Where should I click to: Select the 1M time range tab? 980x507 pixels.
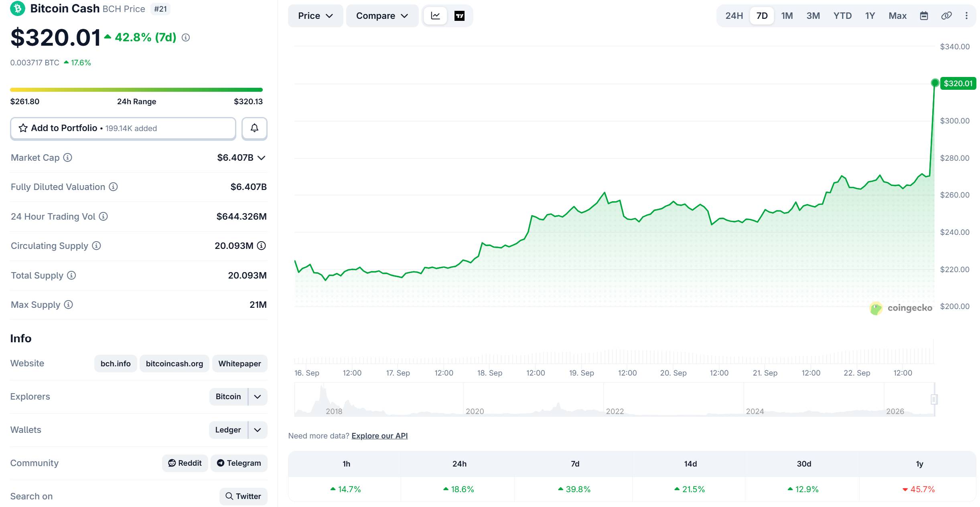point(787,16)
